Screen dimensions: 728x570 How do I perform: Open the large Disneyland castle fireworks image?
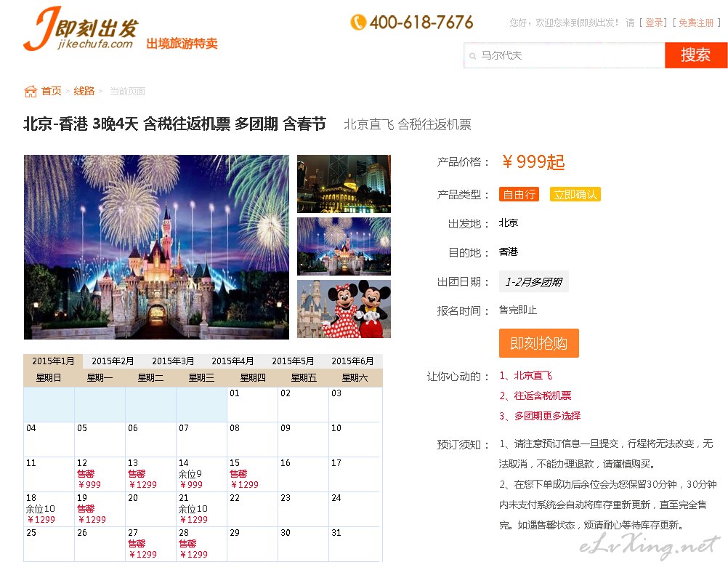coord(156,246)
